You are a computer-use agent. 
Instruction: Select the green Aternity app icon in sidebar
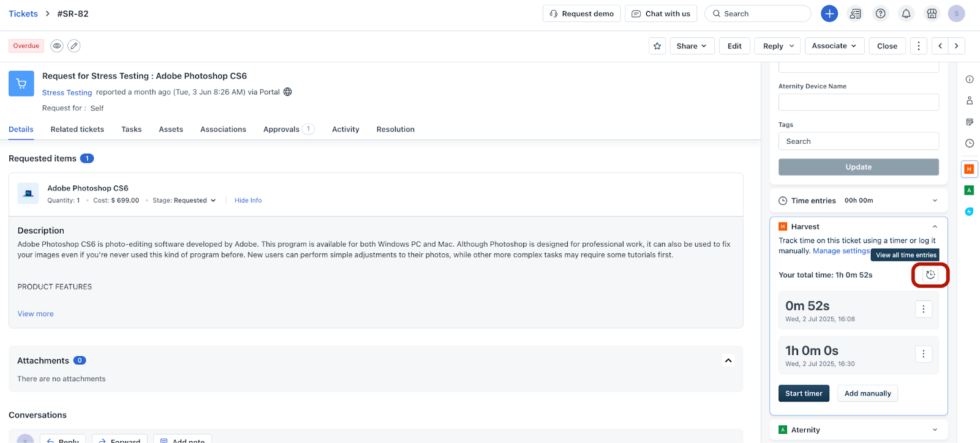969,190
